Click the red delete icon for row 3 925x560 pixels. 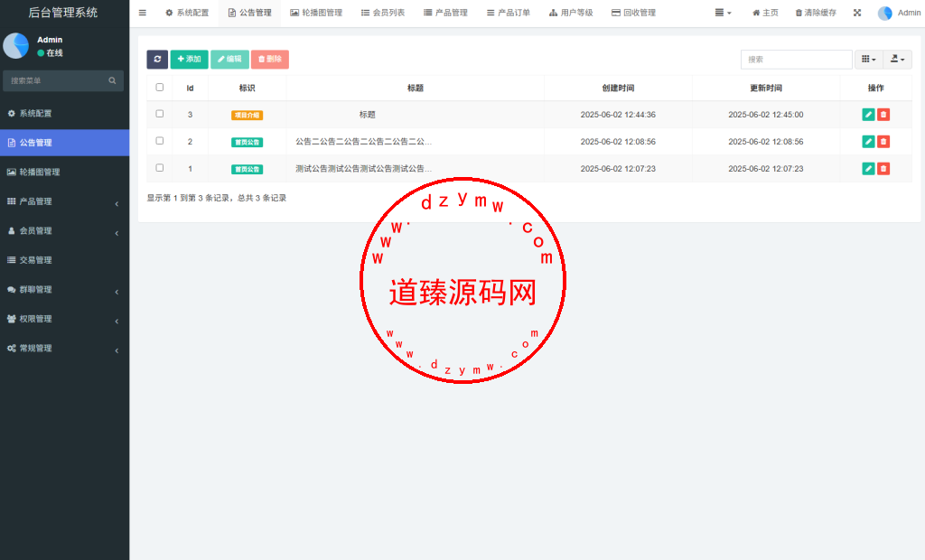(x=883, y=115)
